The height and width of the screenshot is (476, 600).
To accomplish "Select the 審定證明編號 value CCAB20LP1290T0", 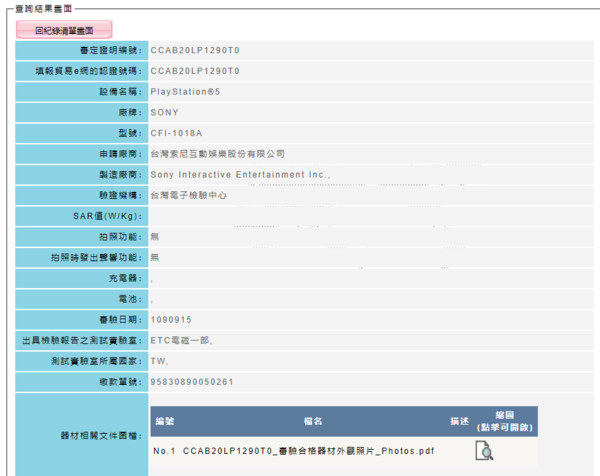I will [195, 50].
